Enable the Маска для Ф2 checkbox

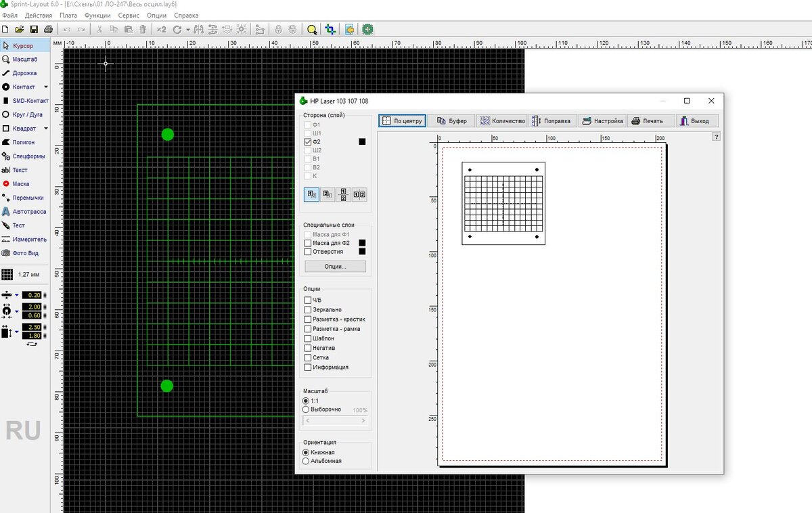pyautogui.click(x=309, y=243)
